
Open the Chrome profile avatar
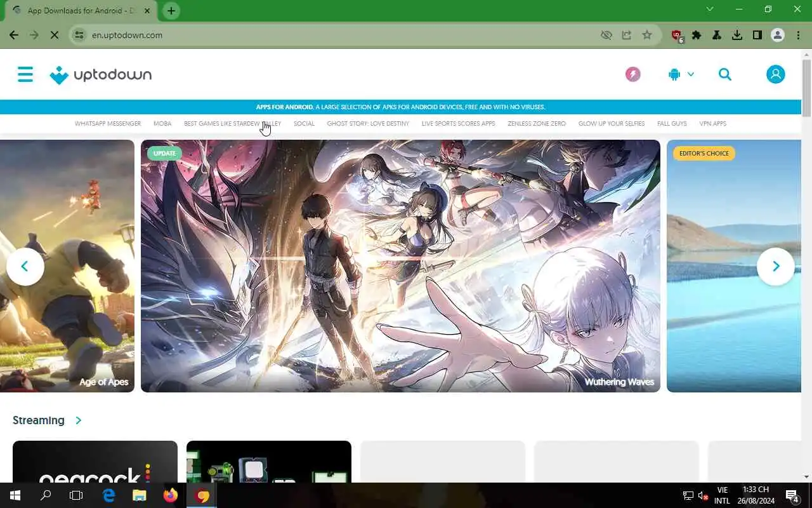[x=778, y=35]
